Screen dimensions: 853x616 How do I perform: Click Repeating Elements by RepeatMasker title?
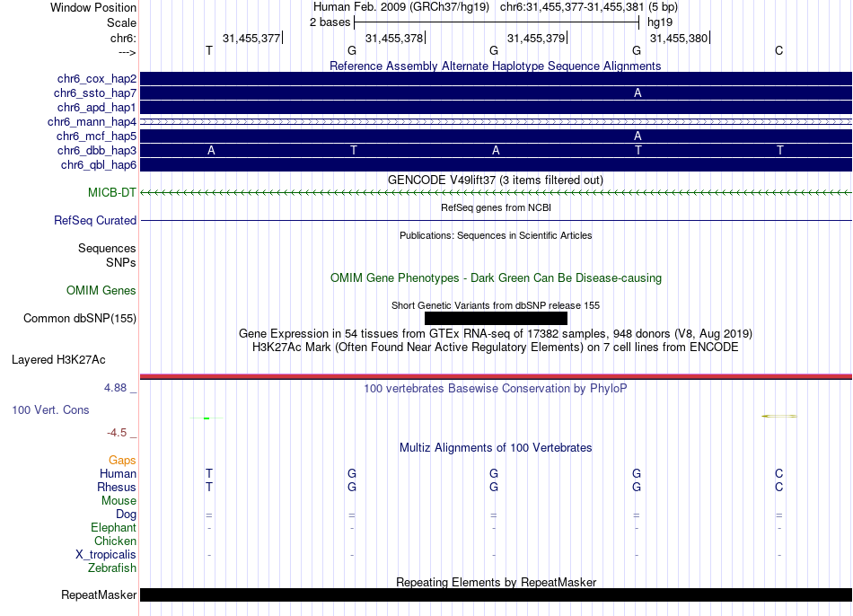496,582
